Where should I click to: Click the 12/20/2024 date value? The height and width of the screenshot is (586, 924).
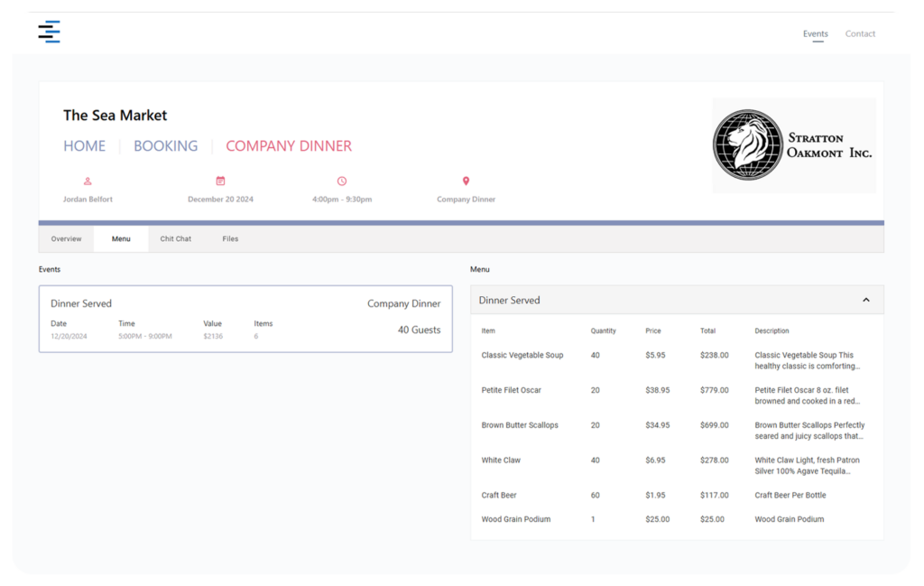[x=69, y=336]
